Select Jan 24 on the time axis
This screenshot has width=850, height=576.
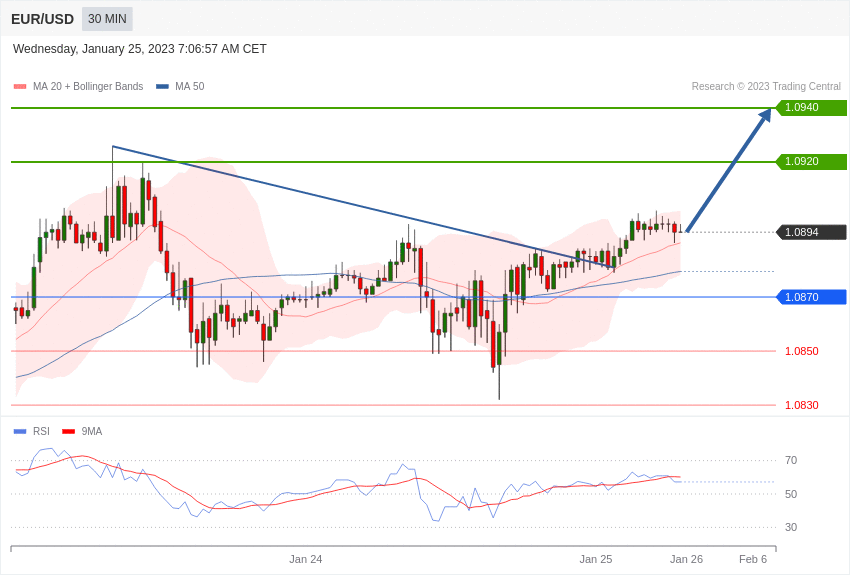[306, 559]
